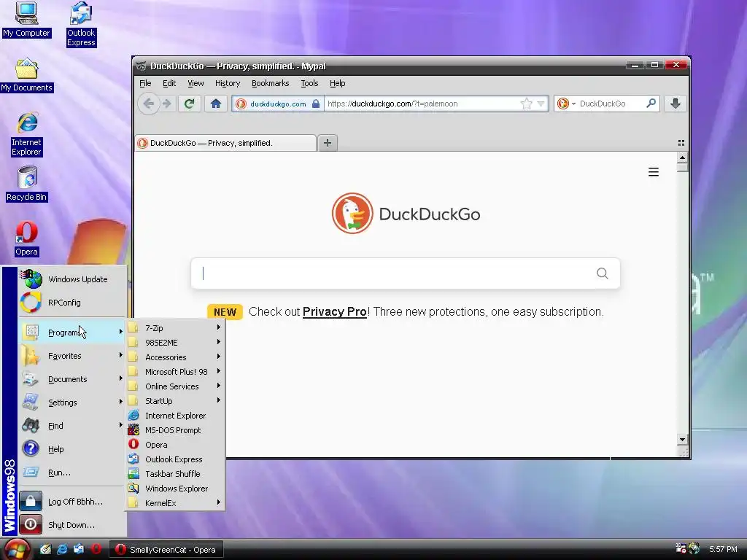747x560 pixels.
Task: Select the Outlook Express desktop icon
Action: coord(81,24)
